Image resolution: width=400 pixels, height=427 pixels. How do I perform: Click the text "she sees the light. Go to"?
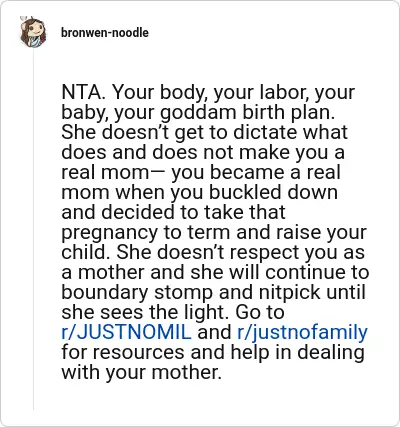coord(173,312)
